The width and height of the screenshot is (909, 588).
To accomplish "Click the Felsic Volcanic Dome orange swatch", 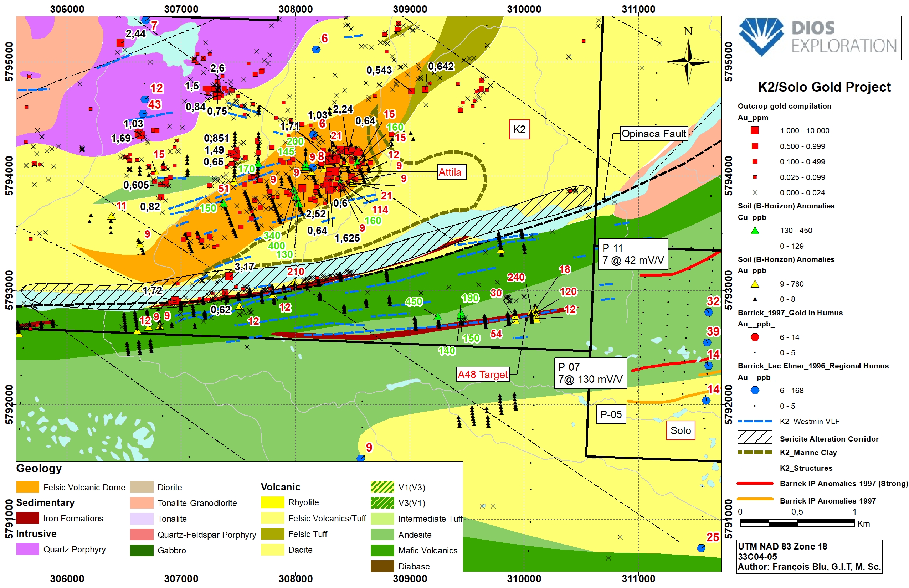I will pyautogui.click(x=27, y=488).
